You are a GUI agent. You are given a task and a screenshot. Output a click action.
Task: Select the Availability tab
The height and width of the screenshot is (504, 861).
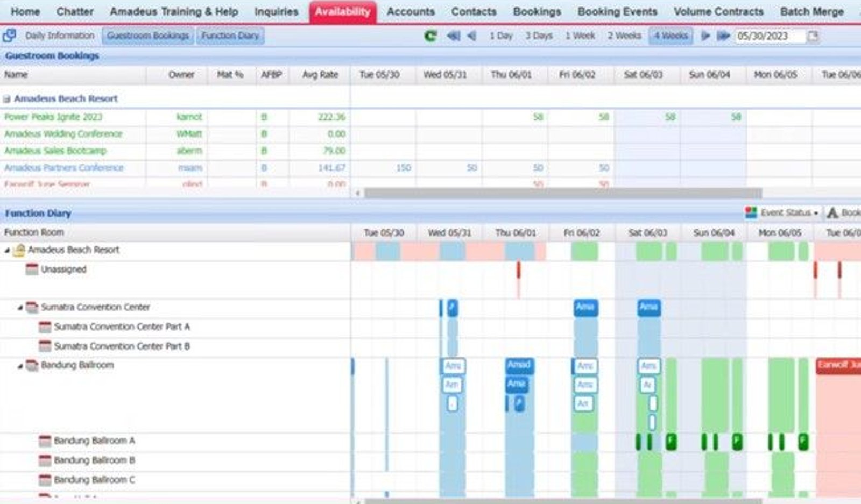click(343, 12)
